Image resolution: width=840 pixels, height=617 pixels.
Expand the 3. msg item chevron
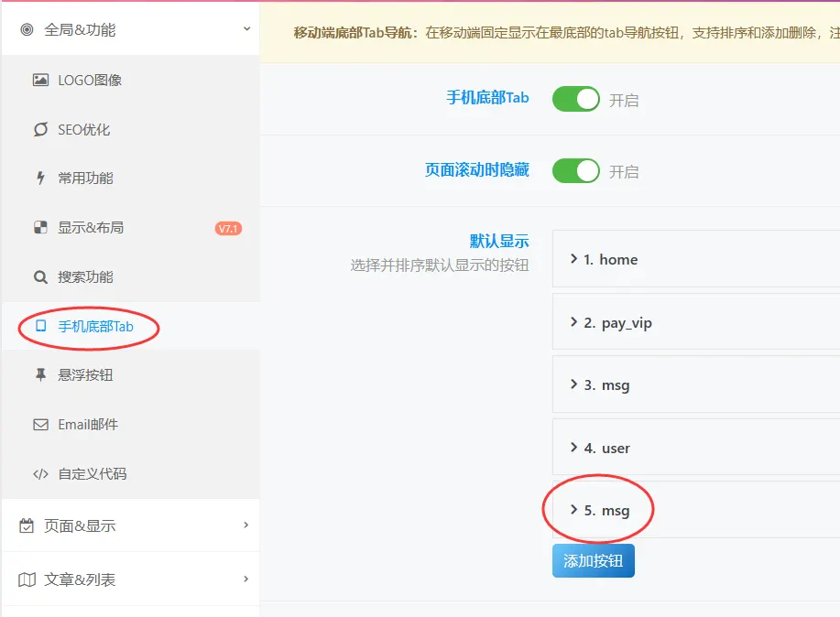coord(573,384)
